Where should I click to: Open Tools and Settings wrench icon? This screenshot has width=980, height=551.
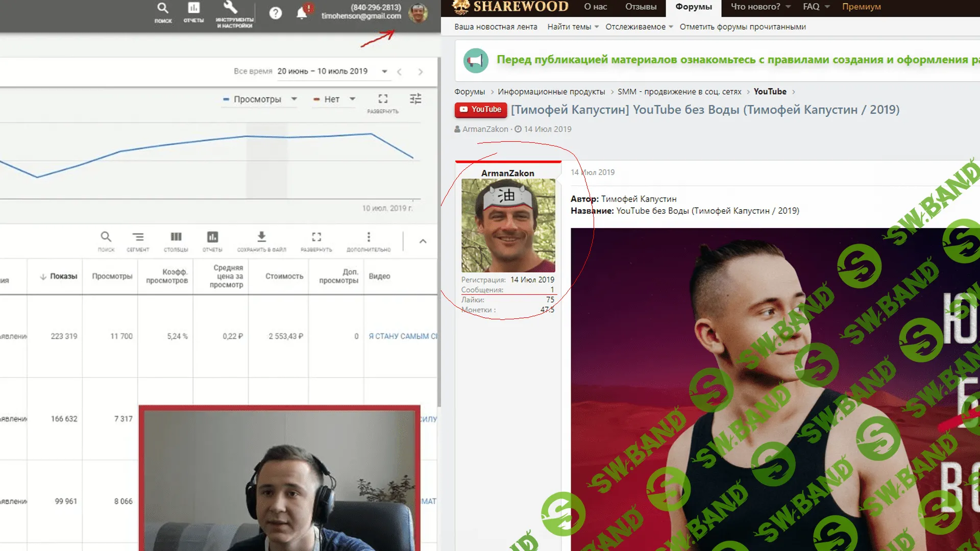(231, 8)
